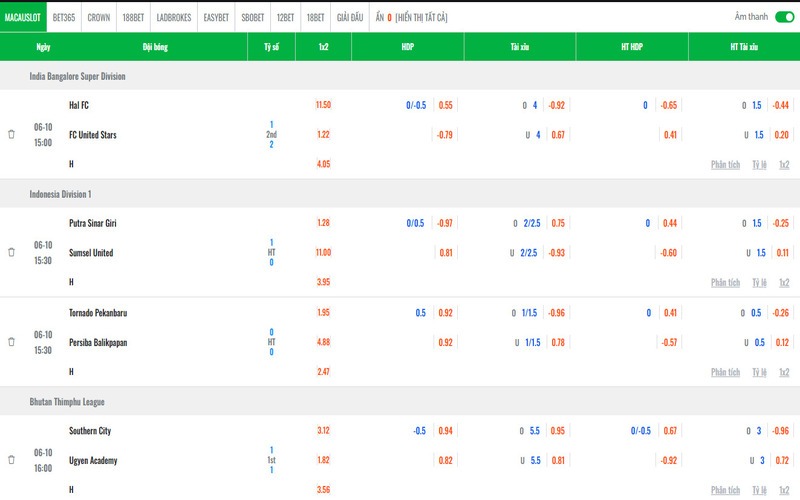Viewport: 800px width, 500px height.
Task: Delete the Putra Sinar Giri match row
Action: click(x=11, y=252)
